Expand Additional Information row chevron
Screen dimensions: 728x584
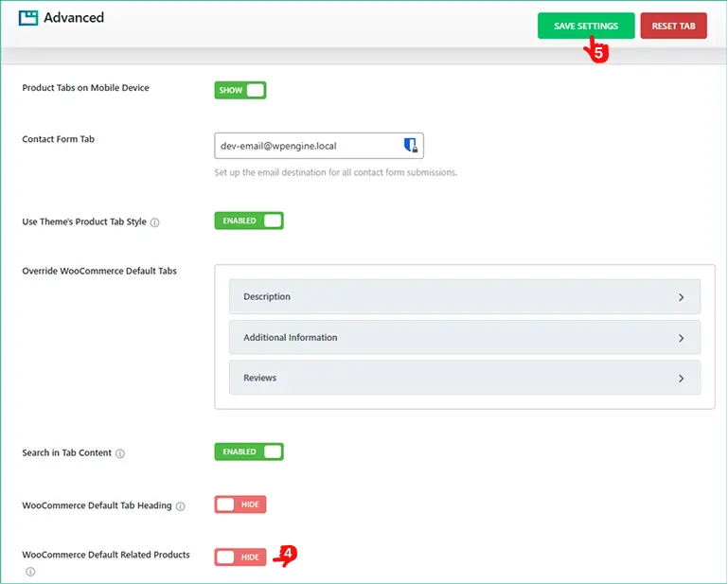click(681, 338)
